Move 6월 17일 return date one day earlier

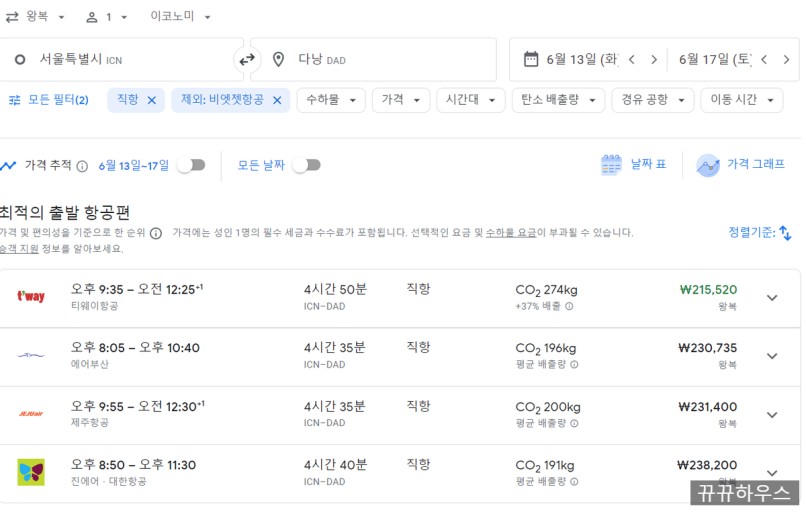[x=764, y=60]
